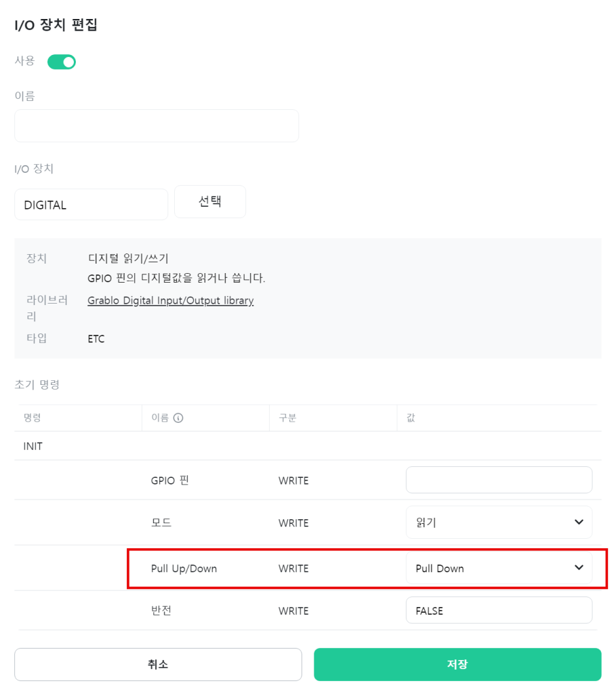Viewport: 616px width, 694px height.
Task: Toggle the 사용 switch off
Action: pyautogui.click(x=62, y=62)
